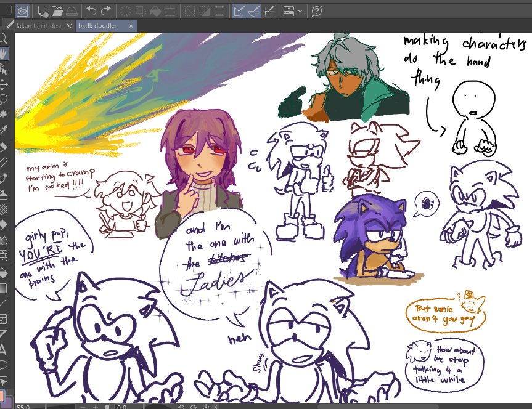532x409 pixels.
Task: Select the Lasso selection tool
Action: pyautogui.click(x=4, y=99)
